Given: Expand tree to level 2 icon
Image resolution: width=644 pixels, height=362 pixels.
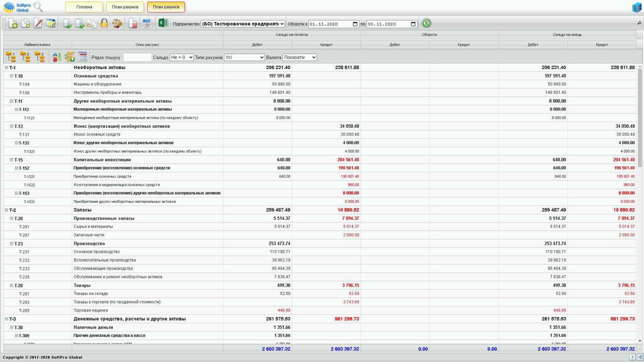Looking at the screenshot, I should coord(25,57).
